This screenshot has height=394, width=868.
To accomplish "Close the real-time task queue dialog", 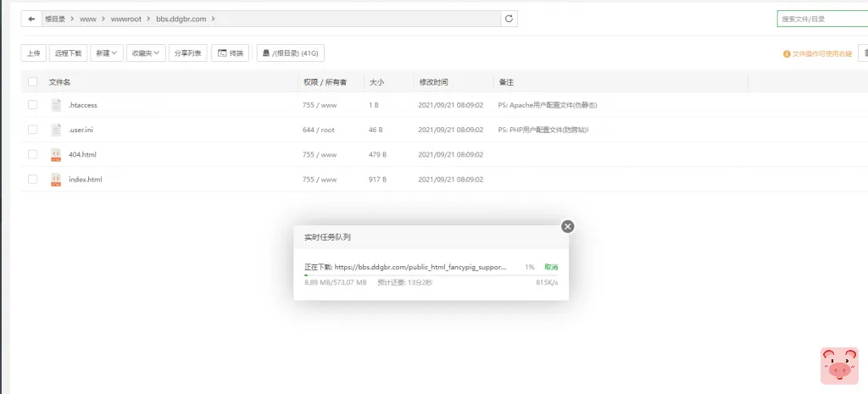I will coord(567,226).
